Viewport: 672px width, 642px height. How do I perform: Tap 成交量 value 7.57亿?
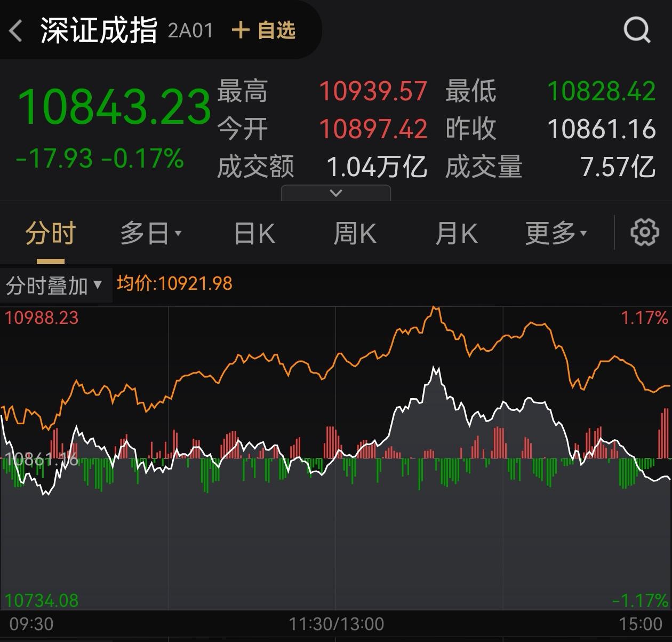(x=618, y=167)
